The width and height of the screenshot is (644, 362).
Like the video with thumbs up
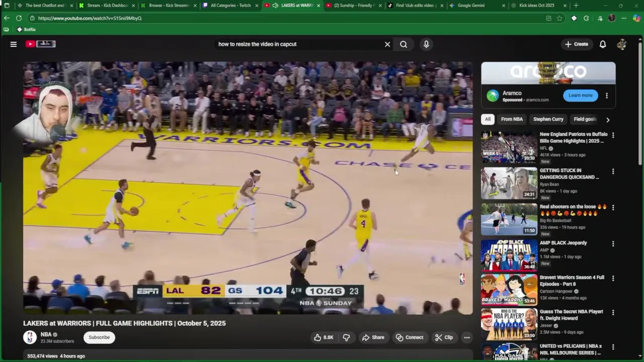pos(324,337)
